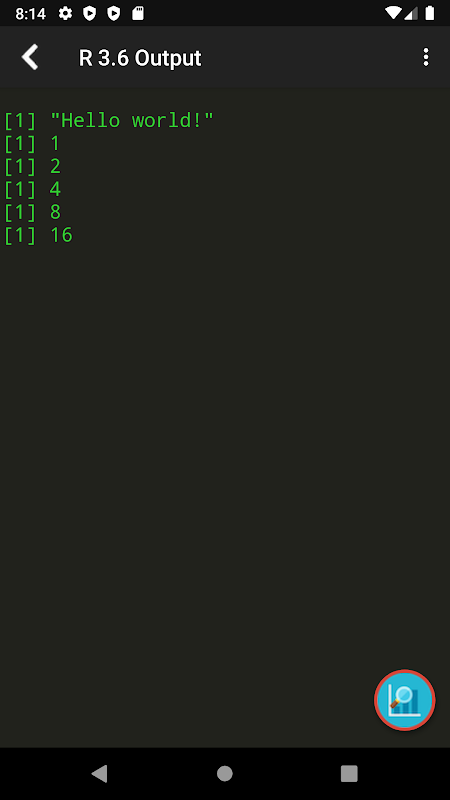This screenshot has height=800, width=450.
Task: Open the three-dot overflow menu
Action: pos(426,57)
